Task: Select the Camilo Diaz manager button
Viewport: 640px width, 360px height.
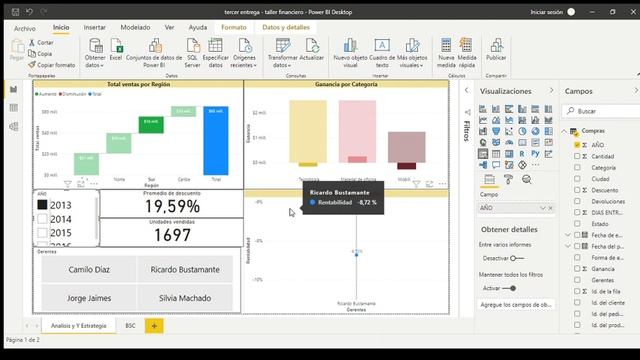Action: point(89,269)
